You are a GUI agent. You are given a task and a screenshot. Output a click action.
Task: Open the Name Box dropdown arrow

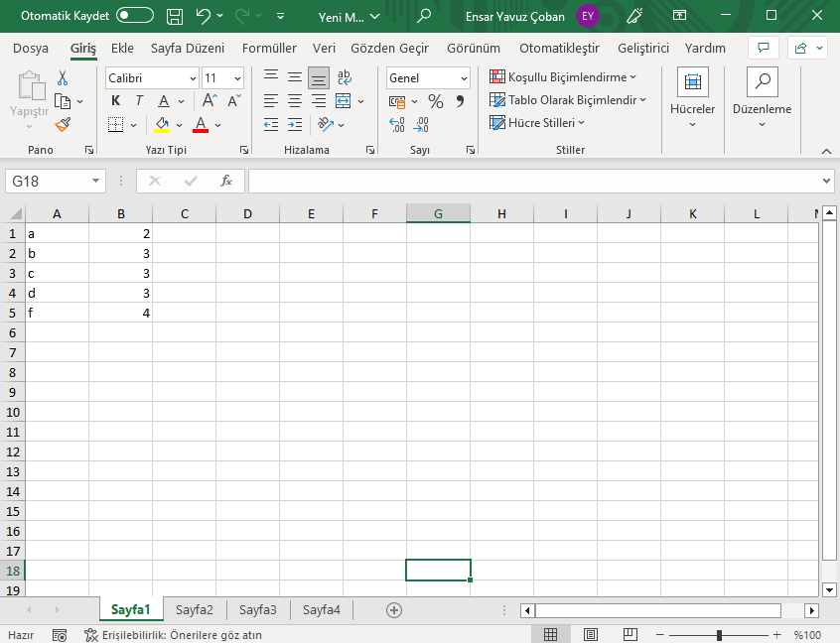coord(95,181)
